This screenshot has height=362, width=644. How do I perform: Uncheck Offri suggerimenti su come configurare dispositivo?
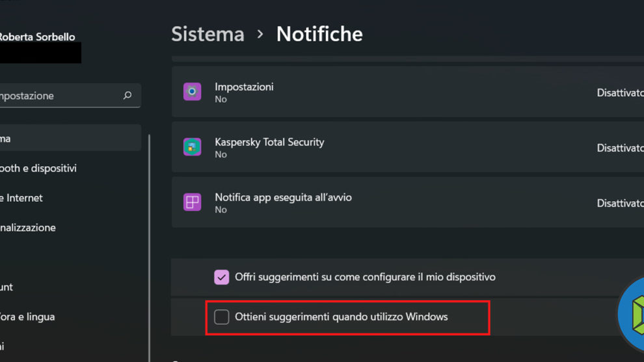[221, 277]
